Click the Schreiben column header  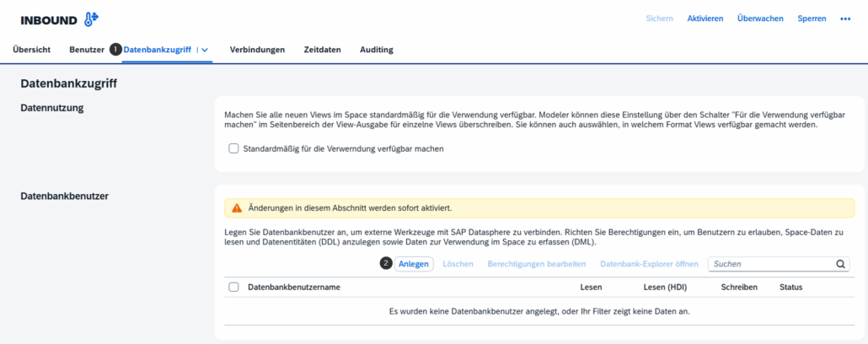click(x=739, y=287)
